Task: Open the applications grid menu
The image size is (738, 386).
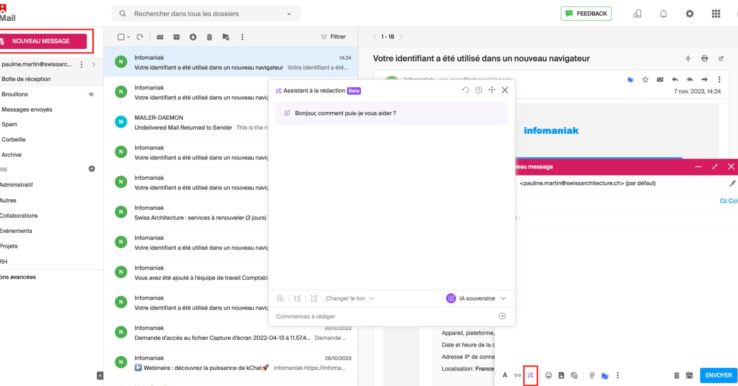Action: coord(716,14)
